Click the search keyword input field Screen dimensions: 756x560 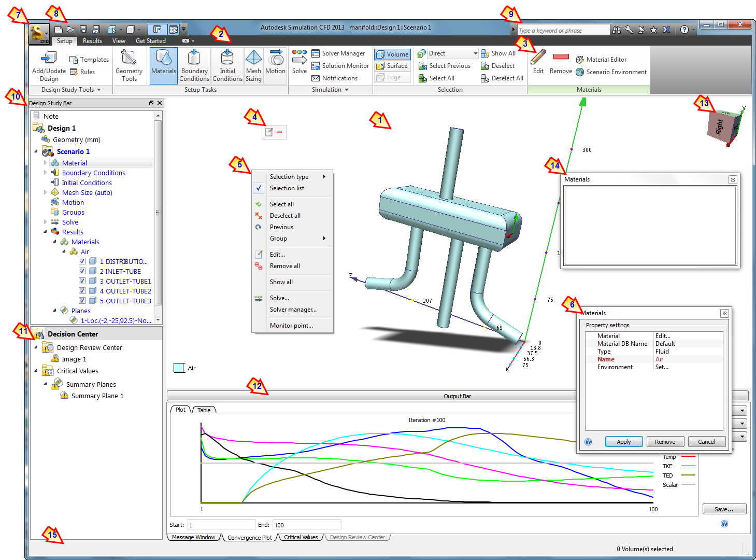[x=564, y=31]
